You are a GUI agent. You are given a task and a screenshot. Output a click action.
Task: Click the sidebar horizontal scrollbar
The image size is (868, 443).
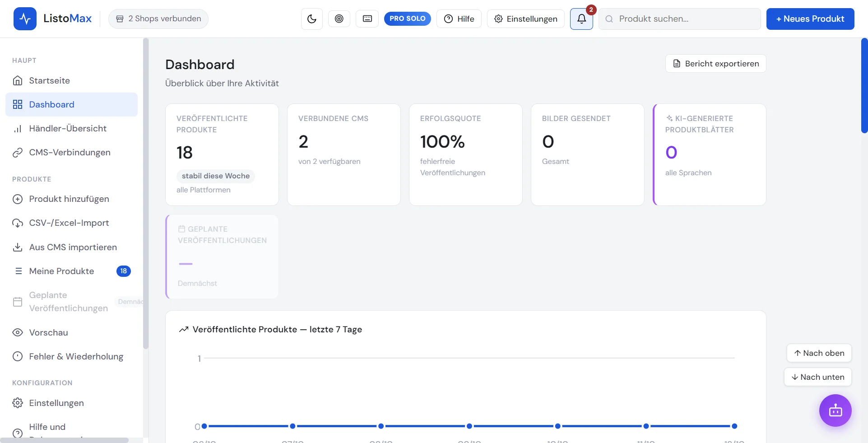[x=64, y=440]
